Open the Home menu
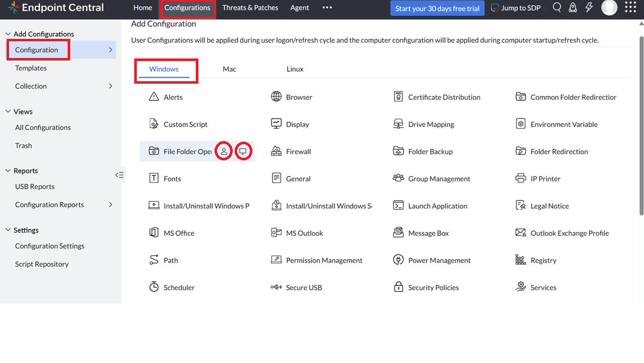 143,8
